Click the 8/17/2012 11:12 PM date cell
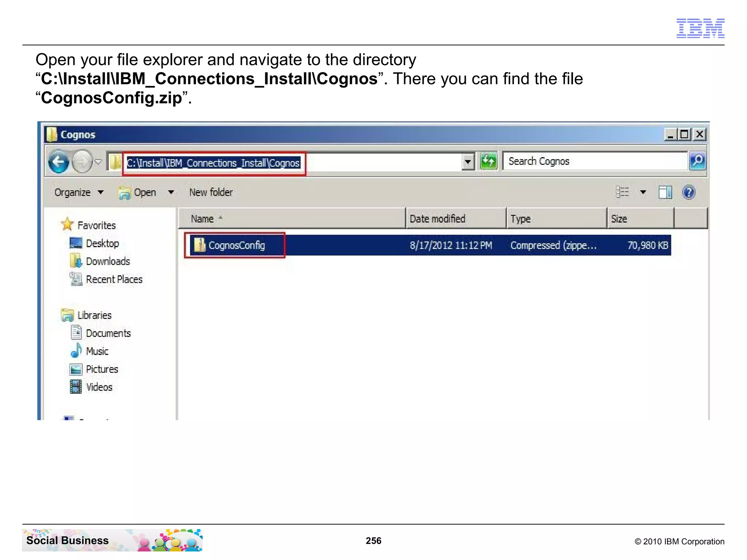Image resolution: width=747 pixels, height=560 pixels. 451,245
